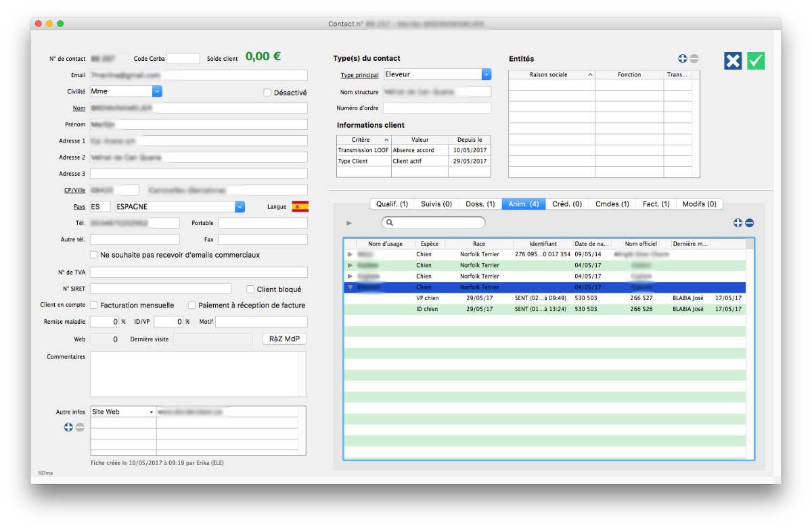Validate the contact with the green checkmark
The height and width of the screenshot is (528, 812).
point(756,61)
